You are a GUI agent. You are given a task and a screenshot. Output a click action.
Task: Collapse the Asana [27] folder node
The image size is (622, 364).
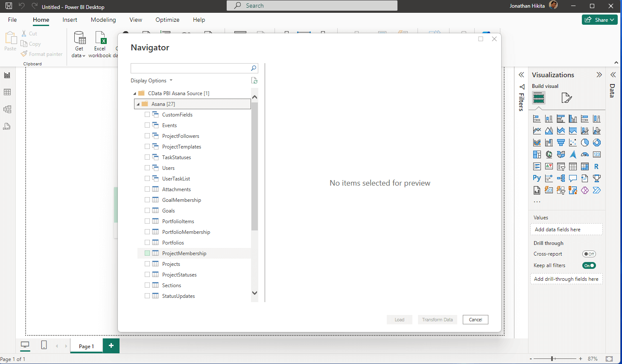tap(138, 104)
